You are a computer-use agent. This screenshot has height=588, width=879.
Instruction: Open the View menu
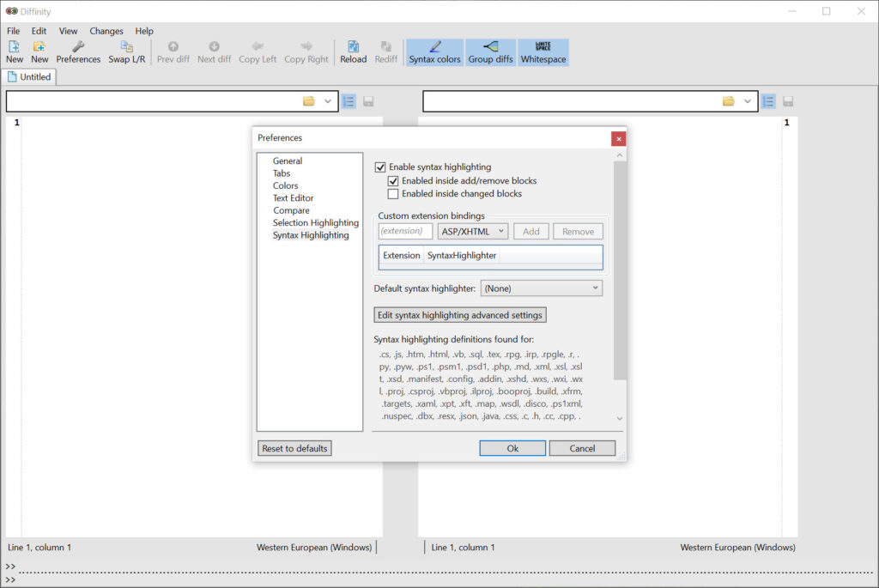coord(69,31)
